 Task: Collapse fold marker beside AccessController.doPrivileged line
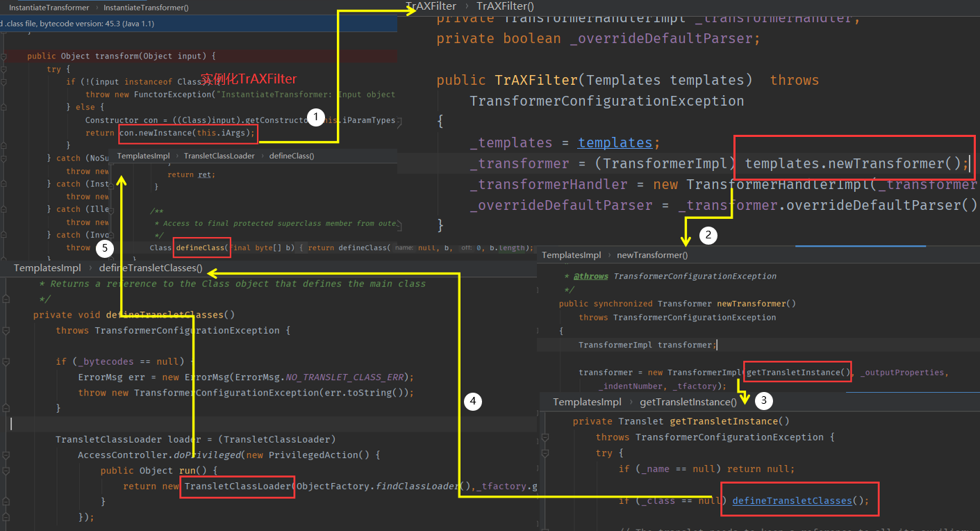(x=6, y=455)
